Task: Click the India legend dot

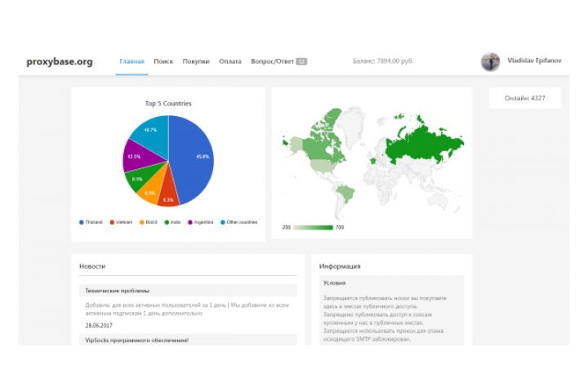Action: click(x=167, y=222)
